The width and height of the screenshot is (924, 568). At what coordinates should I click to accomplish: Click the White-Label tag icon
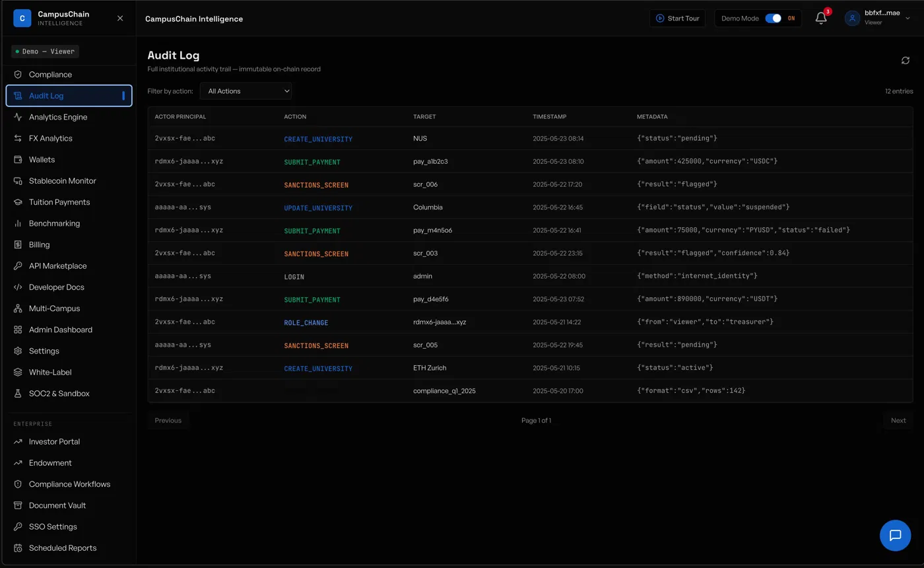coord(18,373)
